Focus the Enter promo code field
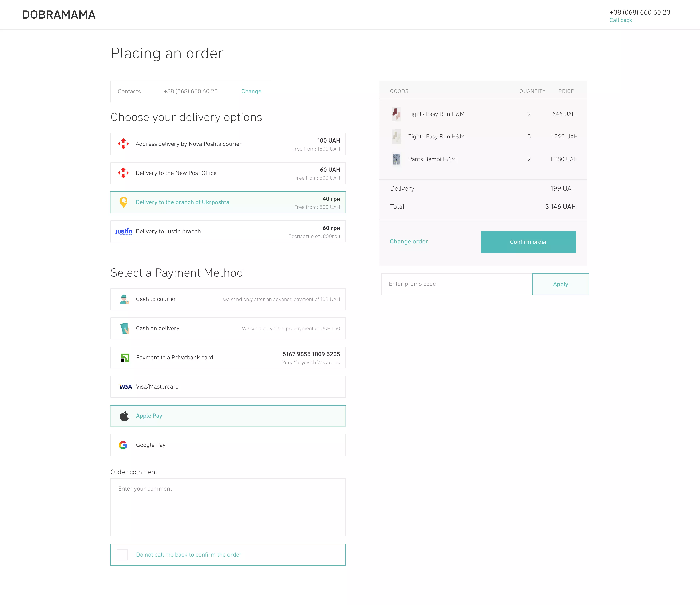The image size is (700, 605). pyautogui.click(x=456, y=284)
